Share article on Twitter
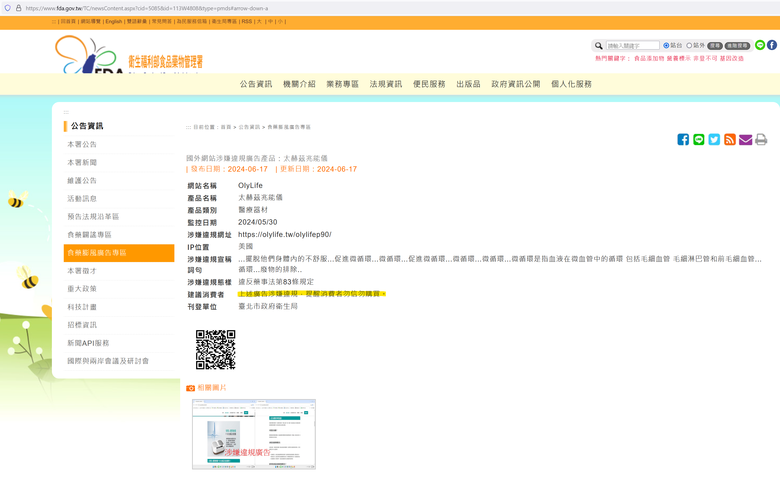The width and height of the screenshot is (780, 480). [x=714, y=139]
